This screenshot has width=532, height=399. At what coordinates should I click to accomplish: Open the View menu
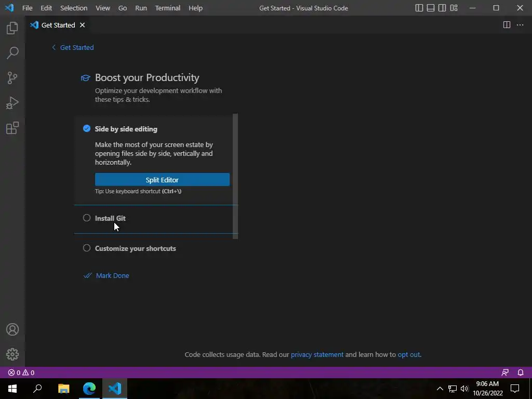(103, 8)
